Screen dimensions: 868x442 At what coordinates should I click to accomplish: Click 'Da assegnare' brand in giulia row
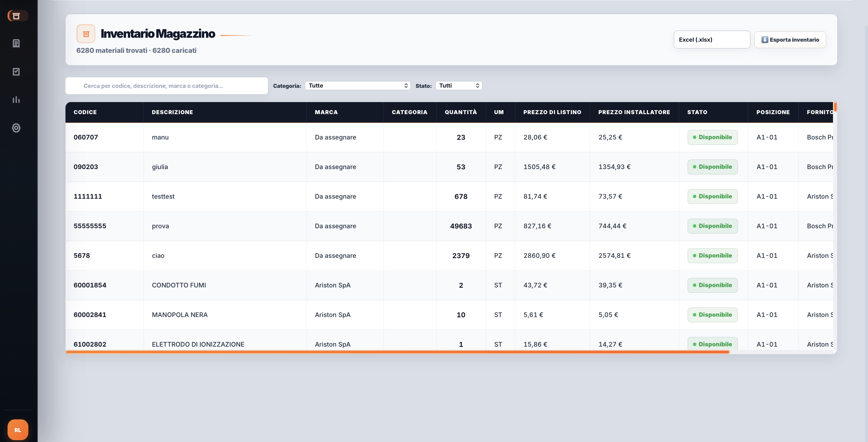(335, 167)
